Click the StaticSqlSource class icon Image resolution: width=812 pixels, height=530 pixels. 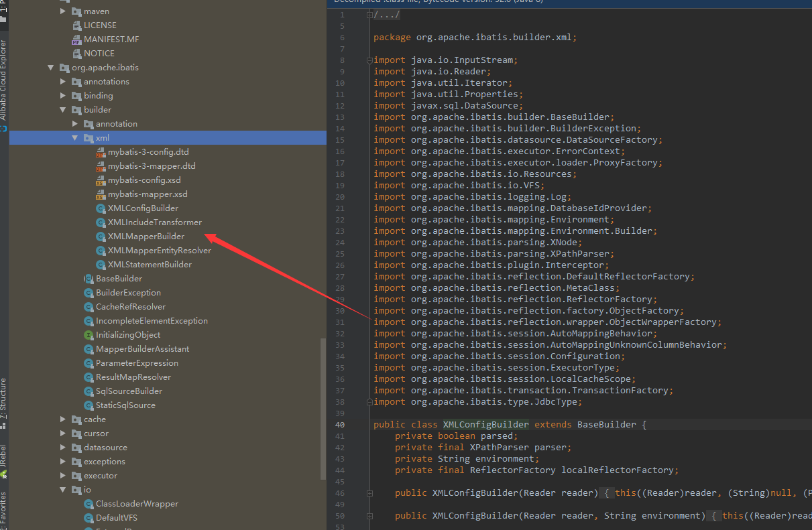[89, 405]
